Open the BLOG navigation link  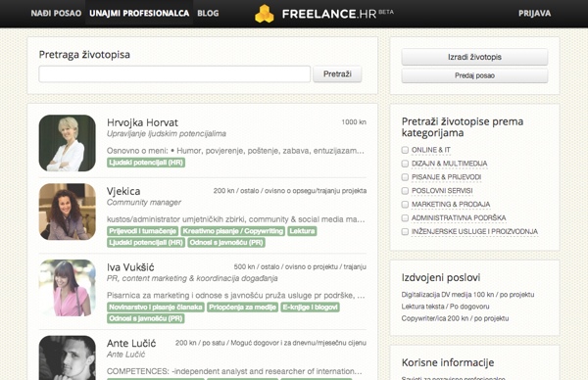(x=208, y=13)
